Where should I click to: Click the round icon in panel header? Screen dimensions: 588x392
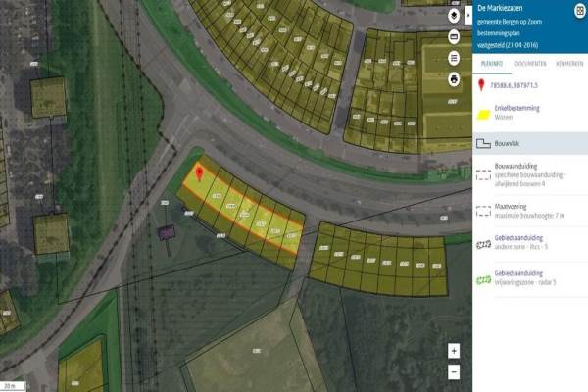[580, 11]
